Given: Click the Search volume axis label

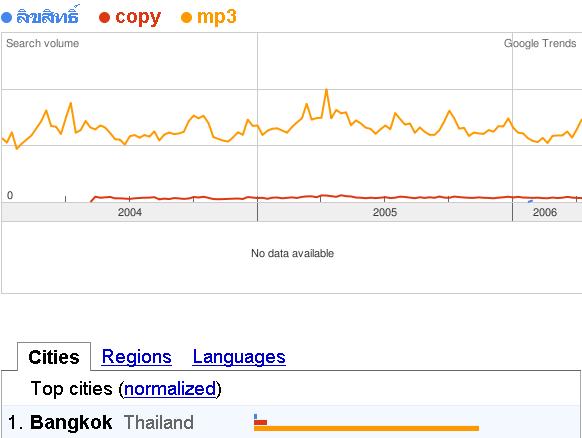Looking at the screenshot, I should pos(42,43).
